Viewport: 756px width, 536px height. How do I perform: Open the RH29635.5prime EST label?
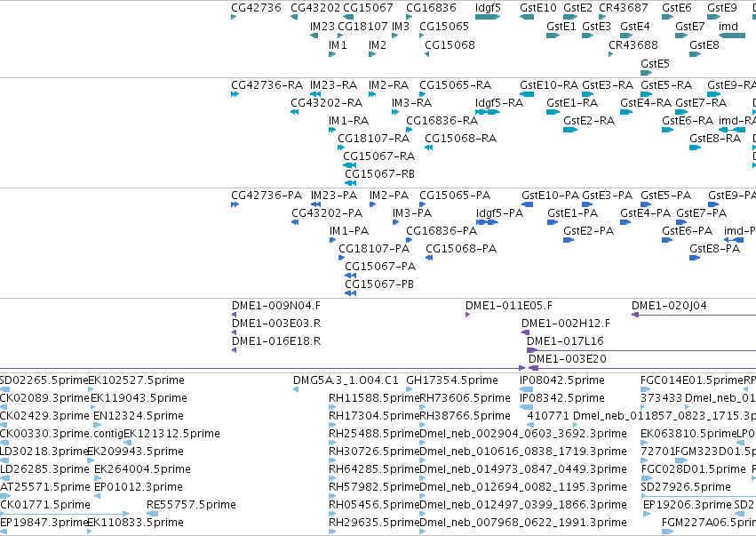[374, 523]
